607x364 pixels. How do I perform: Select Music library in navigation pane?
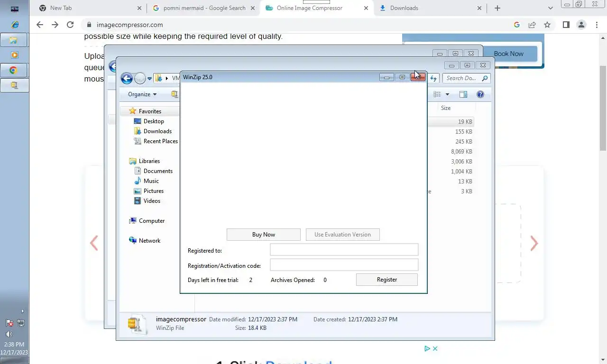coord(151,181)
